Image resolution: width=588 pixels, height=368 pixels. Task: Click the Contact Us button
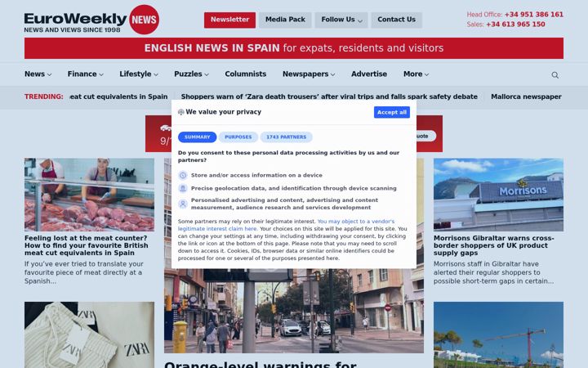pyautogui.click(x=396, y=20)
